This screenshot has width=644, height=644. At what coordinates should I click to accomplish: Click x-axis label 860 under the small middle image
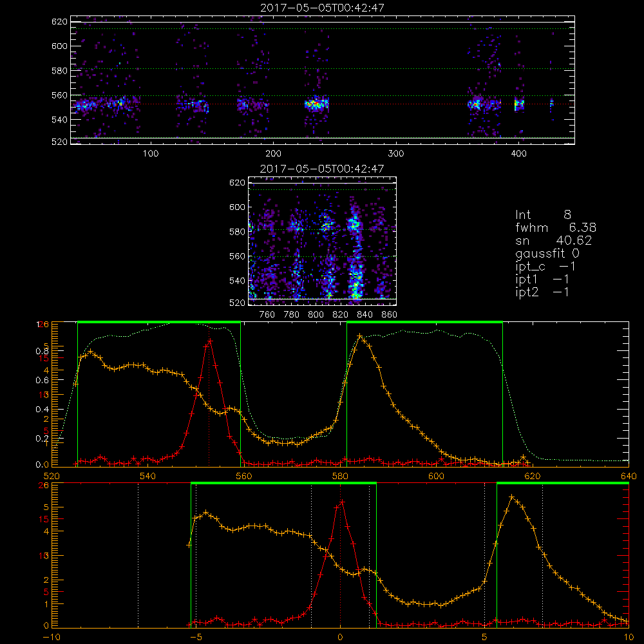click(390, 315)
